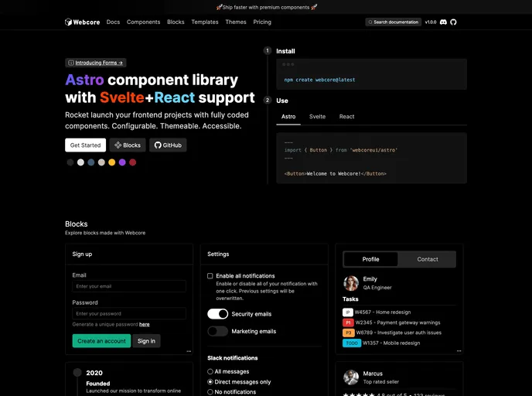The image size is (532, 396).
Task: Open the Discord icon link
Action: click(443, 22)
